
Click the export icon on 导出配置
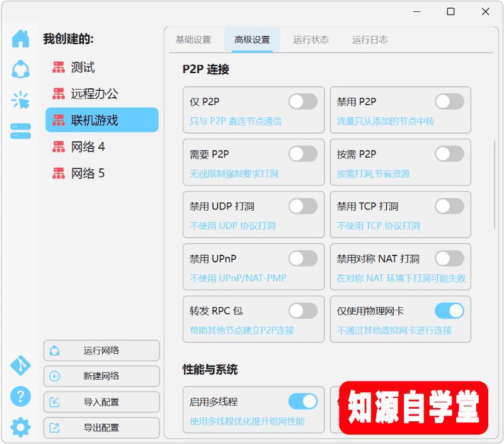point(55,428)
